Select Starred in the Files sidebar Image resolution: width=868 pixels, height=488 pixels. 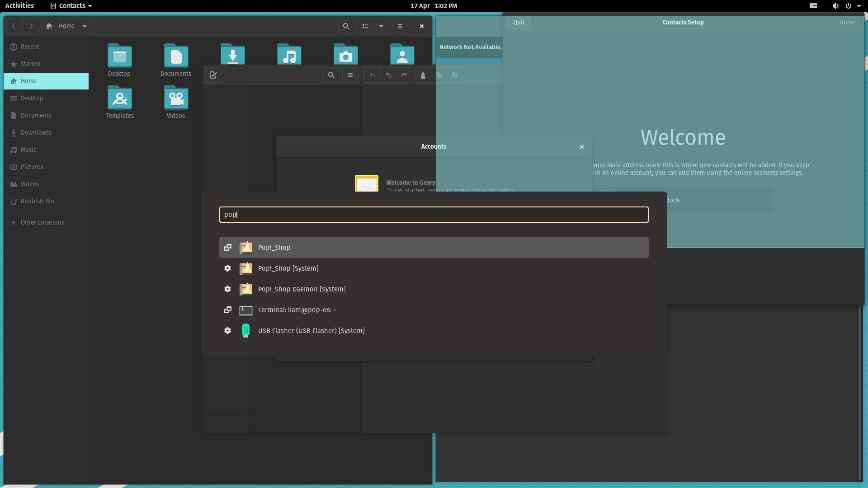point(46,64)
